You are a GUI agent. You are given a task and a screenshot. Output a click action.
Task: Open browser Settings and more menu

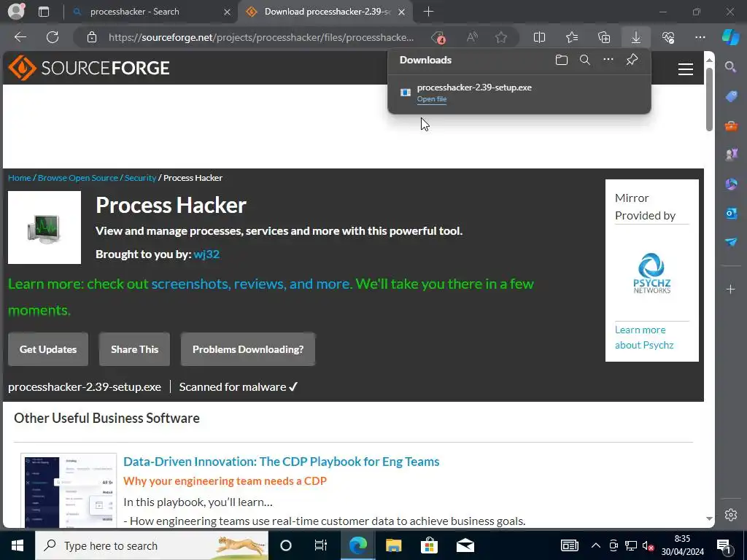(700, 37)
